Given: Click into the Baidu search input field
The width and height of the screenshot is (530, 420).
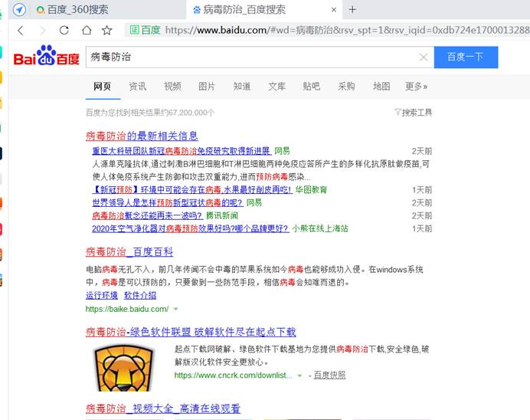Looking at the screenshot, I should [253, 57].
